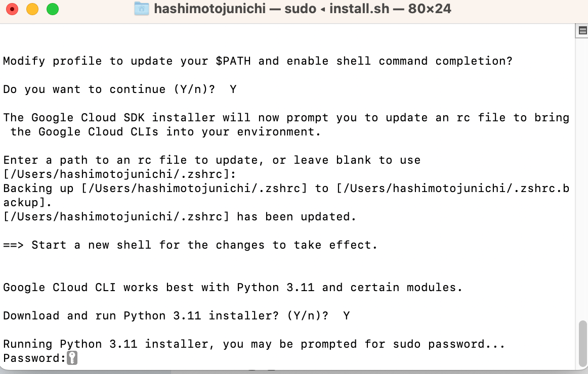The height and width of the screenshot is (374, 588).
Task: Click the '==>' arrow before Start a new shell
Action: point(14,245)
